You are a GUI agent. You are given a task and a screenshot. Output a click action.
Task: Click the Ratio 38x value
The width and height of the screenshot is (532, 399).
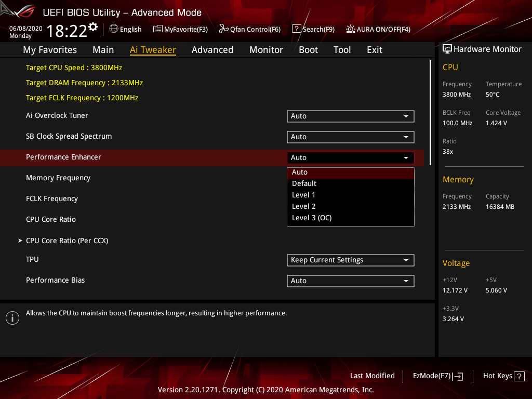point(447,152)
